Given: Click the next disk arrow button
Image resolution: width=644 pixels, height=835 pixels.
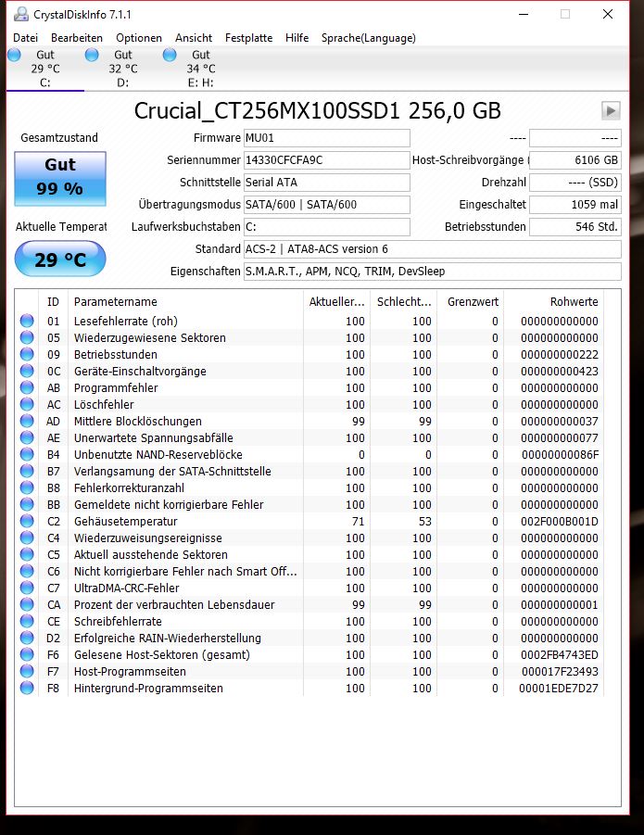Looking at the screenshot, I should point(611,111).
